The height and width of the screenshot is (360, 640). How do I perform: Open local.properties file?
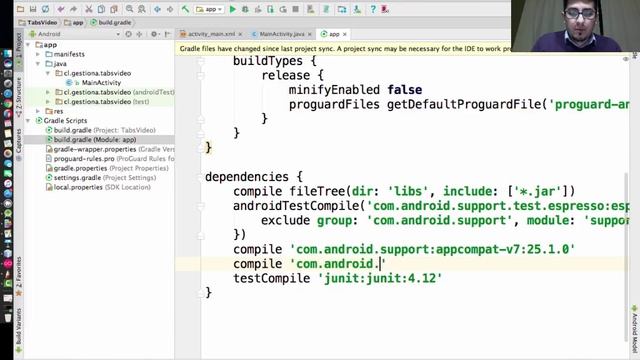[x=98, y=187]
